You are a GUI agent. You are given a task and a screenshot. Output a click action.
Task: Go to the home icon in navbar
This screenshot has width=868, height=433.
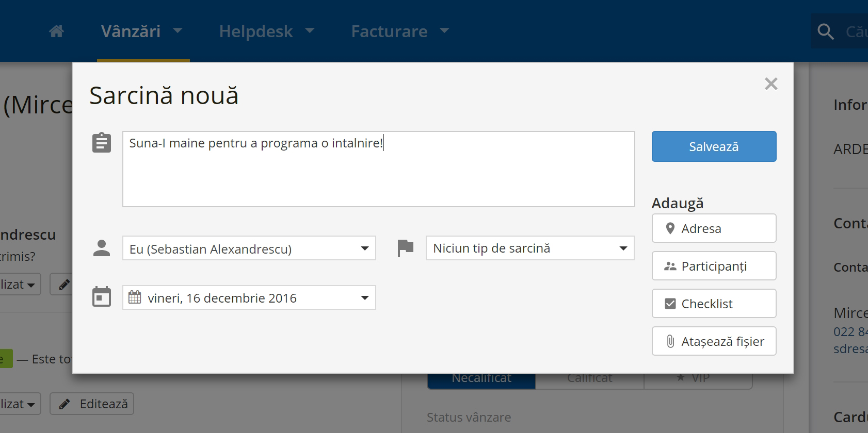tap(56, 31)
